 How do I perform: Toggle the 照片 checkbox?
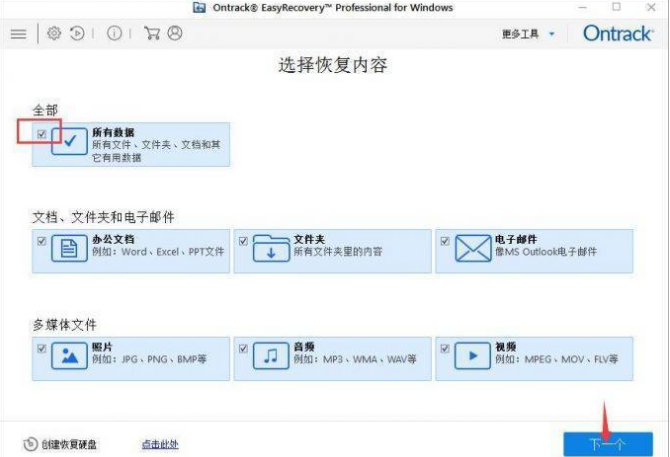tap(41, 349)
